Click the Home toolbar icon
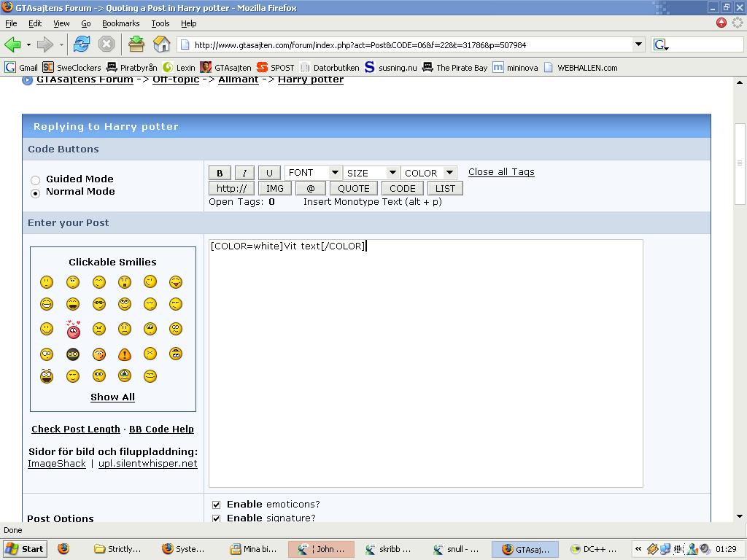Image resolution: width=747 pixels, height=560 pixels. (161, 44)
